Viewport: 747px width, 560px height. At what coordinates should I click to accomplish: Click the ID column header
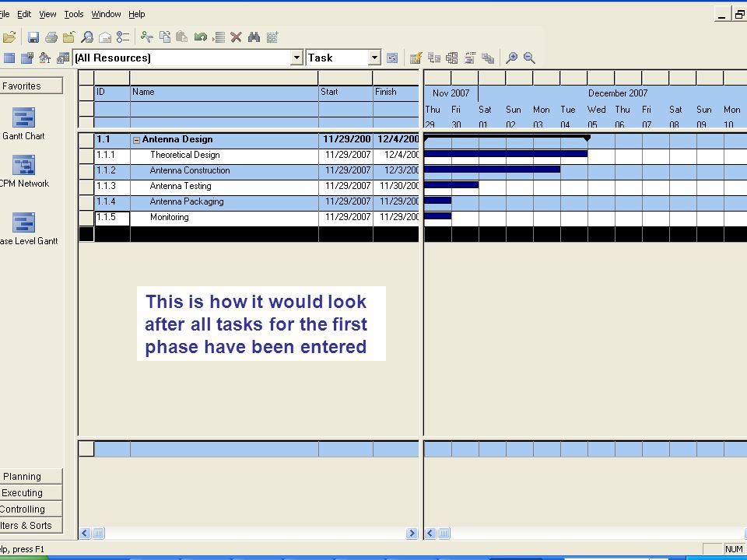pos(112,92)
